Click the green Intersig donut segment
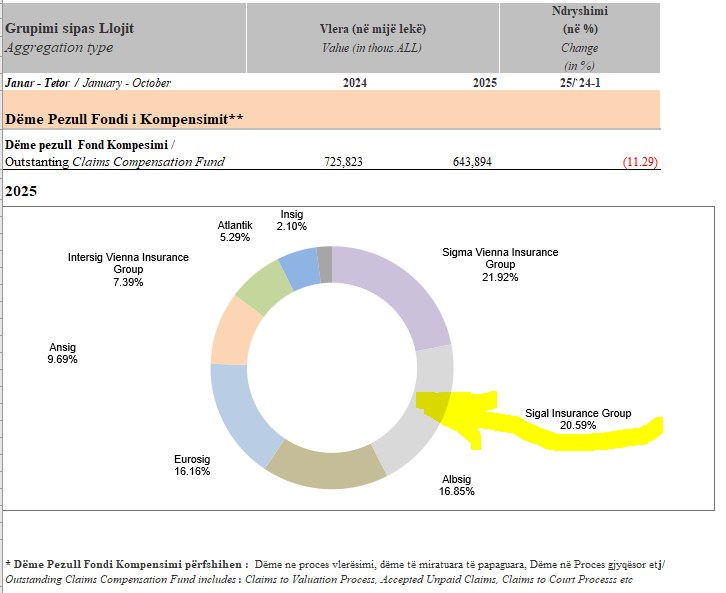 [260, 285]
